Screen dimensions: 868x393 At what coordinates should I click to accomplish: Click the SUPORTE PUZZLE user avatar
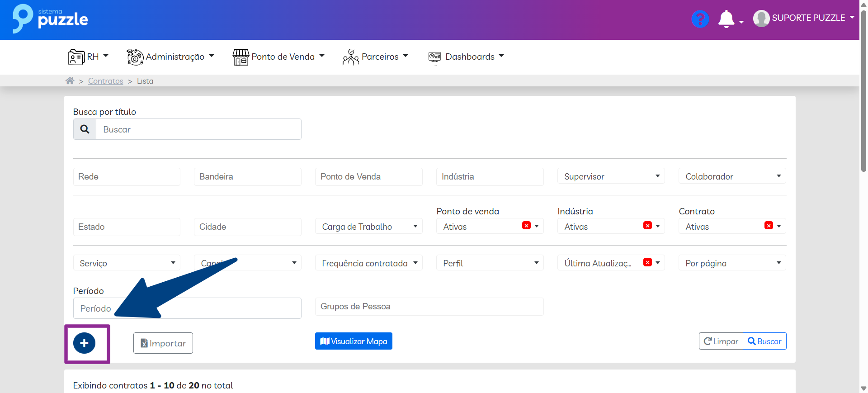[x=761, y=19]
